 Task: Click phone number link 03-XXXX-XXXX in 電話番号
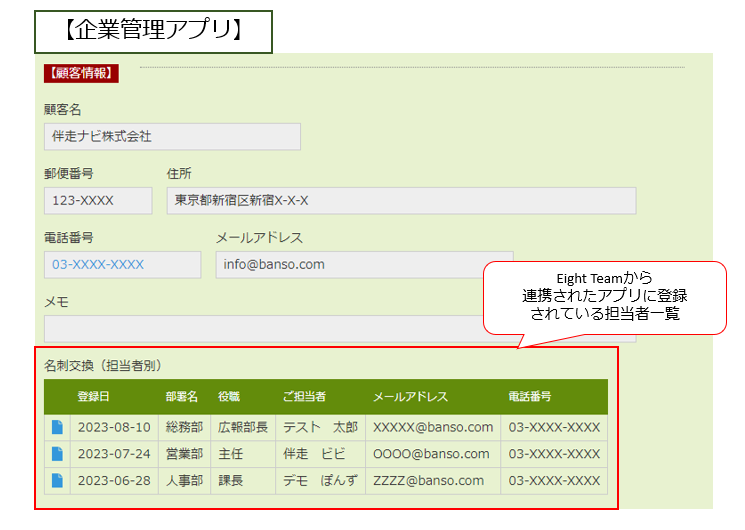point(98,265)
